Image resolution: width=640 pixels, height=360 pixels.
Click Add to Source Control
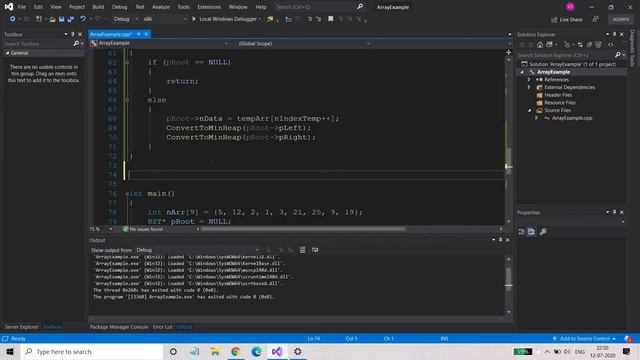584,338
